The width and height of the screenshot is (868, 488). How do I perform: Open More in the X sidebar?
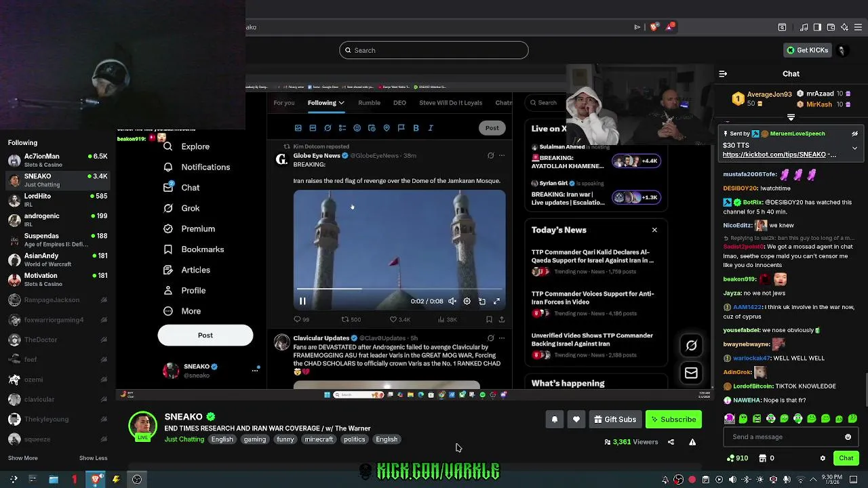[182, 311]
